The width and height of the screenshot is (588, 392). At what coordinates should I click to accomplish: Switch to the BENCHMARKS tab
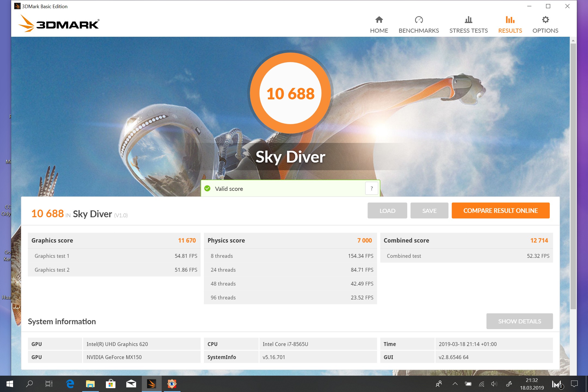pos(419,24)
